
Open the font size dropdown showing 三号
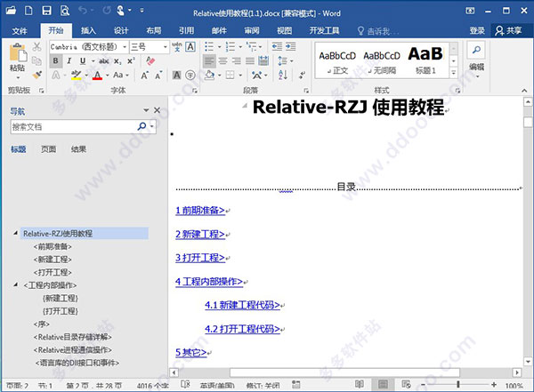(x=166, y=47)
